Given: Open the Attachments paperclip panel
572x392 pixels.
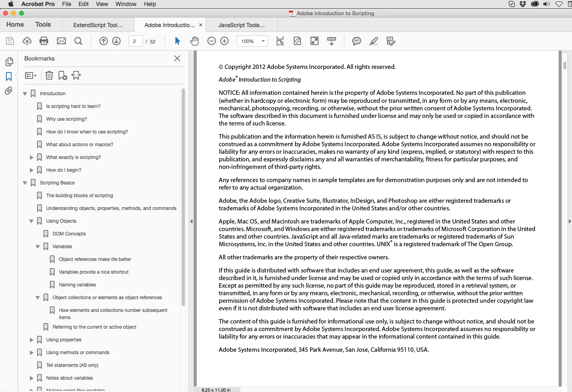Looking at the screenshot, I should [x=9, y=91].
